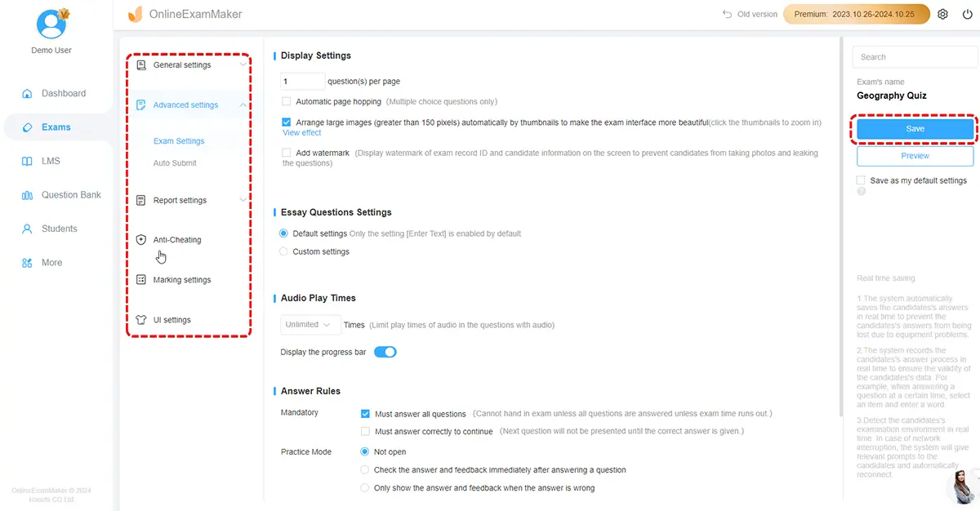Open the Auto Submit submenu item
Viewport: 980px width, 511px height.
pyautogui.click(x=175, y=163)
